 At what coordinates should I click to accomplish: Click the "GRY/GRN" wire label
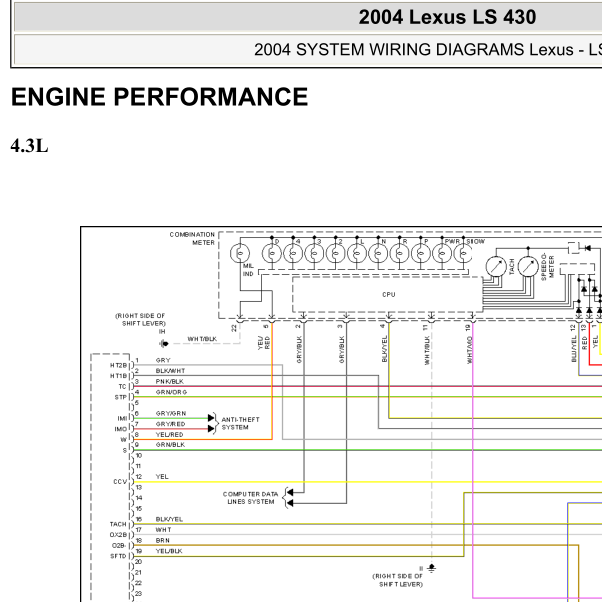coord(171,413)
